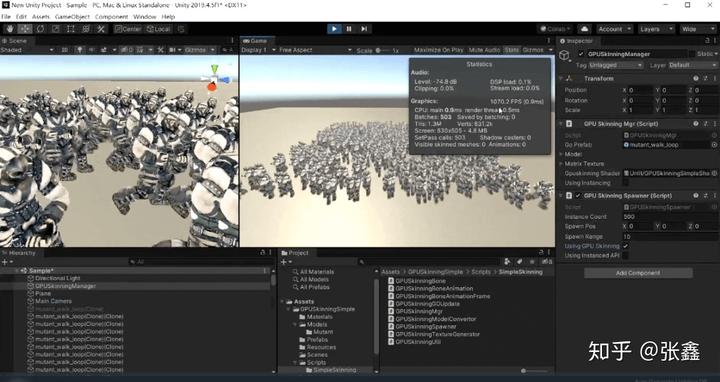The image size is (720, 382).
Task: Enable Using Instanced API checkbox
Action: (625, 255)
